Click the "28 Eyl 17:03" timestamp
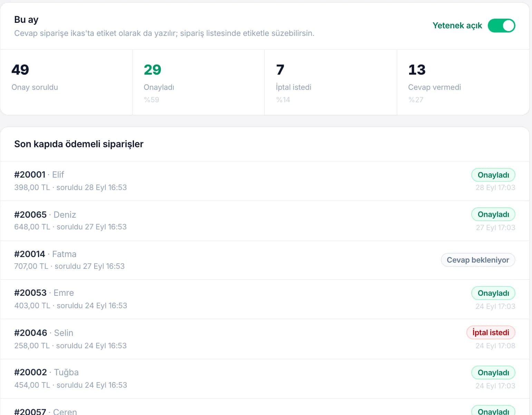 (x=495, y=188)
